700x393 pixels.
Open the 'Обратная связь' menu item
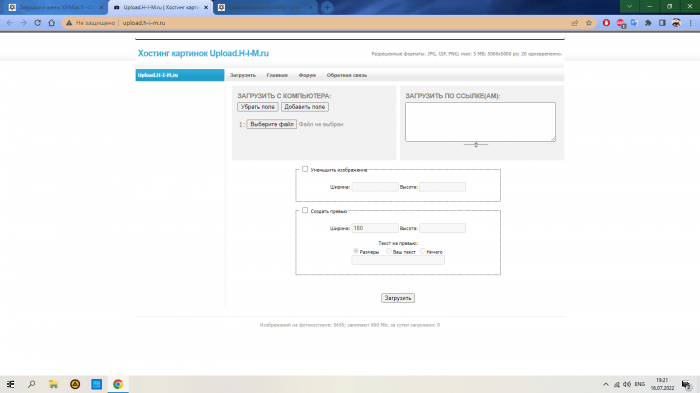(347, 75)
